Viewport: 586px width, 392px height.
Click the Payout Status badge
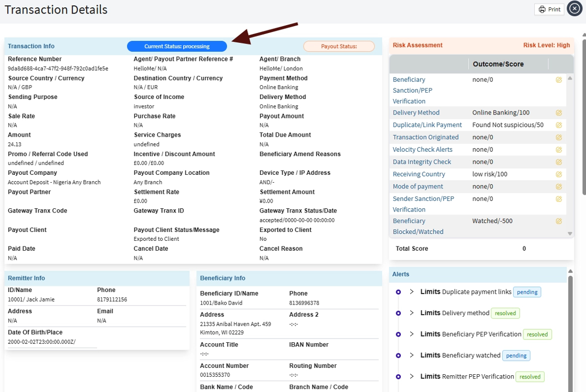point(339,47)
